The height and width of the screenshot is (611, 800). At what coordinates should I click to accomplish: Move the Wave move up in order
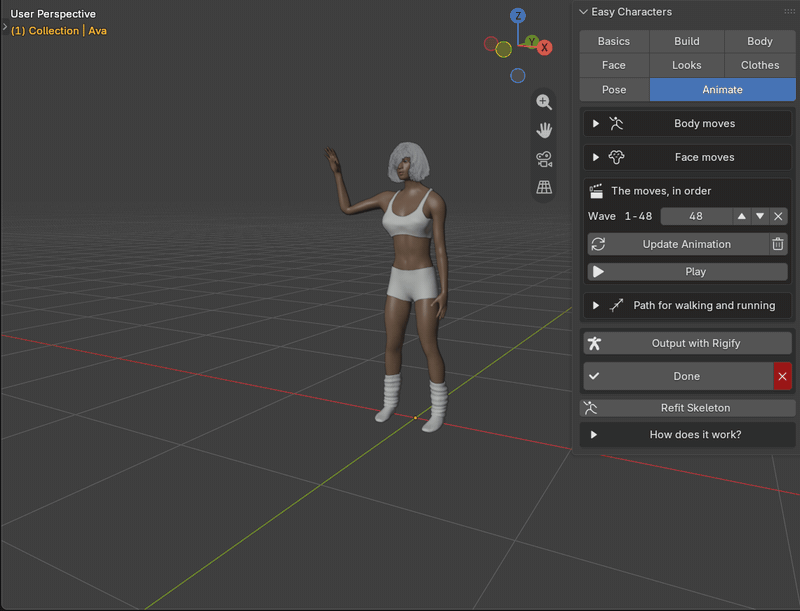(x=741, y=216)
